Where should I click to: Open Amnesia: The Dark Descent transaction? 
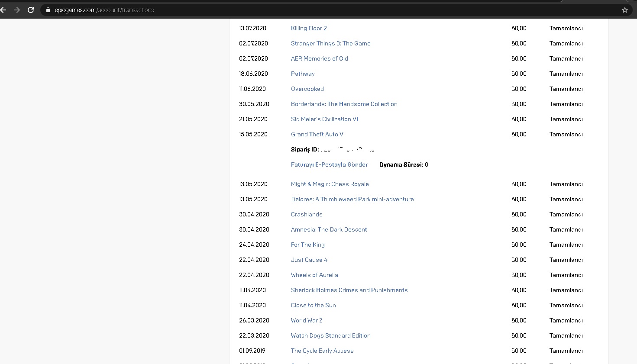(329, 229)
